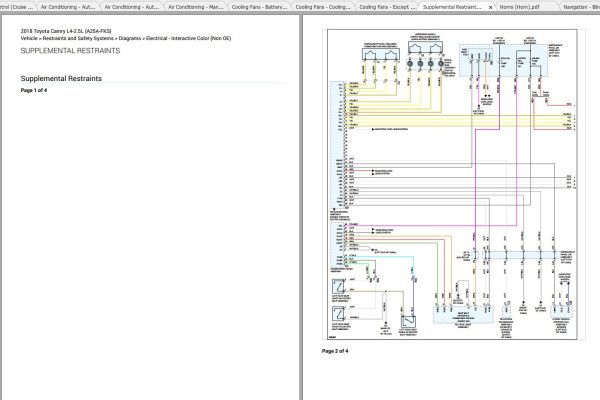Open the Cooling Fans - Cooling tab
Image resolution: width=600 pixels, height=400 pixels.
(322, 6)
